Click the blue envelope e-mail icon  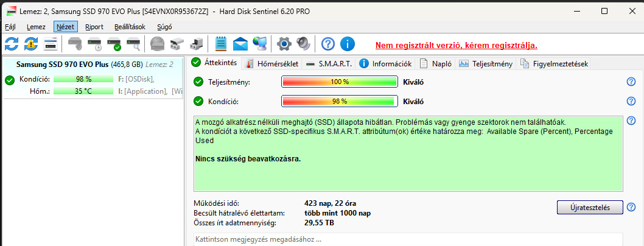[240, 43]
